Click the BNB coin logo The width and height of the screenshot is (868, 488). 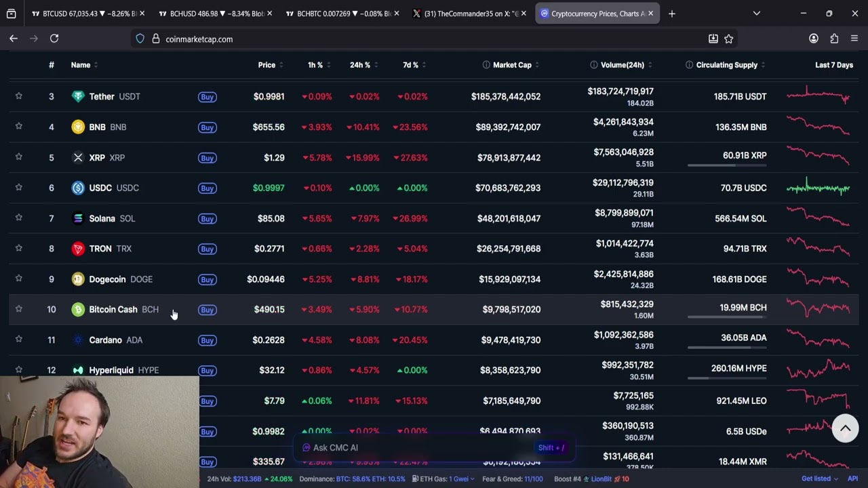[78, 127]
